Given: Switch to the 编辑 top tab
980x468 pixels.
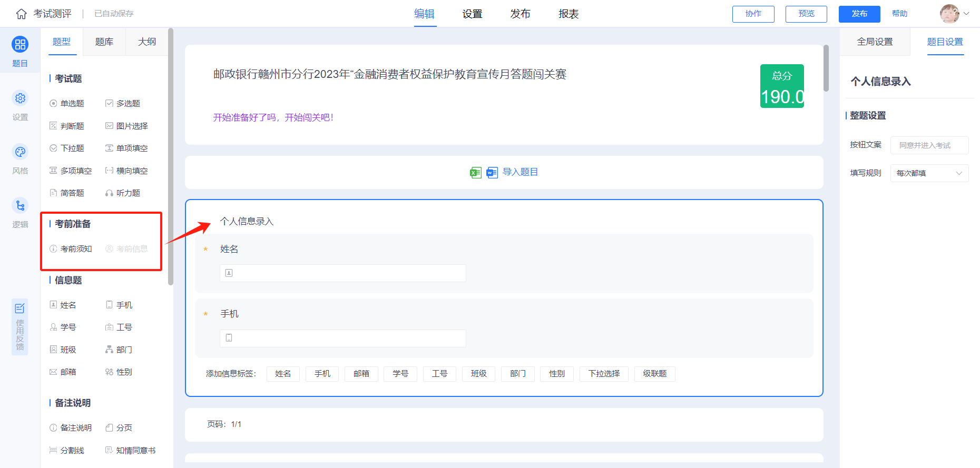Looking at the screenshot, I should 424,14.
